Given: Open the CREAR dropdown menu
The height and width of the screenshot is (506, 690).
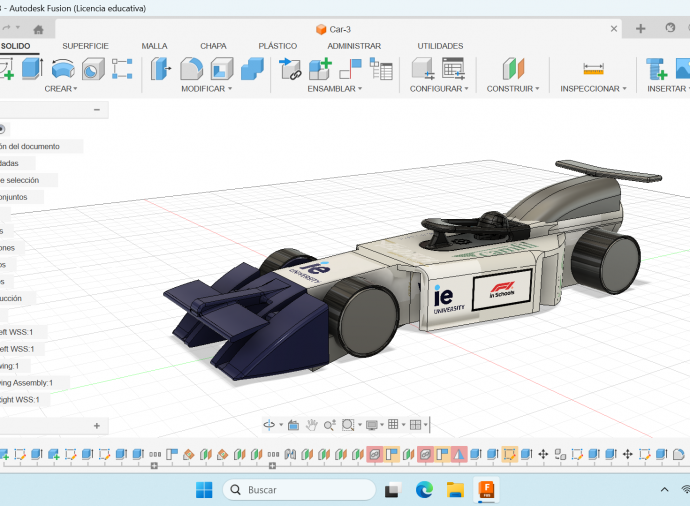Looking at the screenshot, I should (x=62, y=89).
